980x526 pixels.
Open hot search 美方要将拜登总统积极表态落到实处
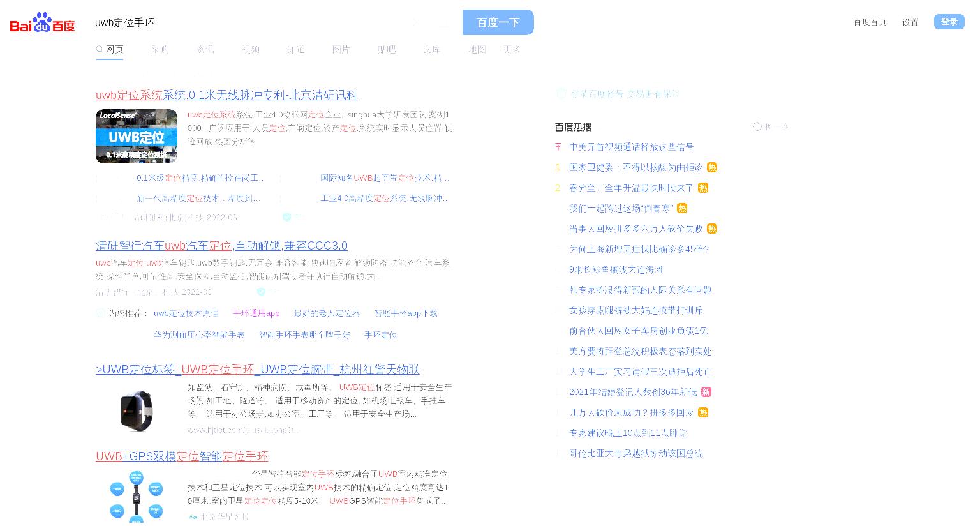coord(640,351)
